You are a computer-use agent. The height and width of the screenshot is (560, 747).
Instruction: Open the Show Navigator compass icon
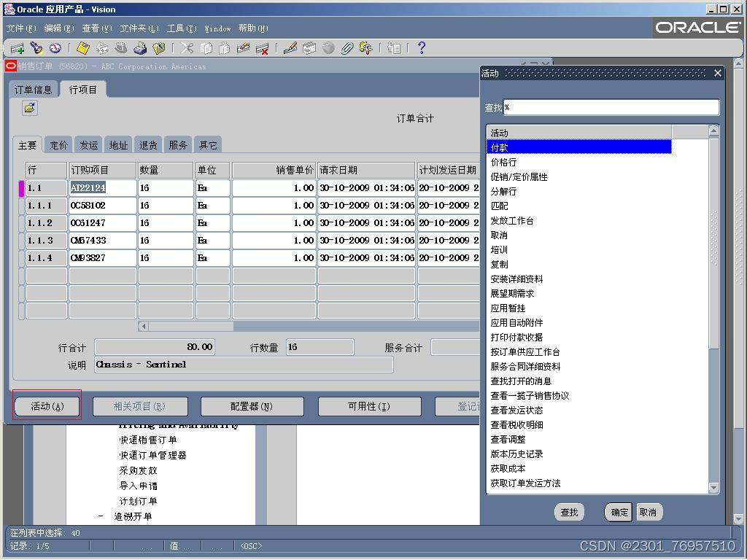pos(55,48)
